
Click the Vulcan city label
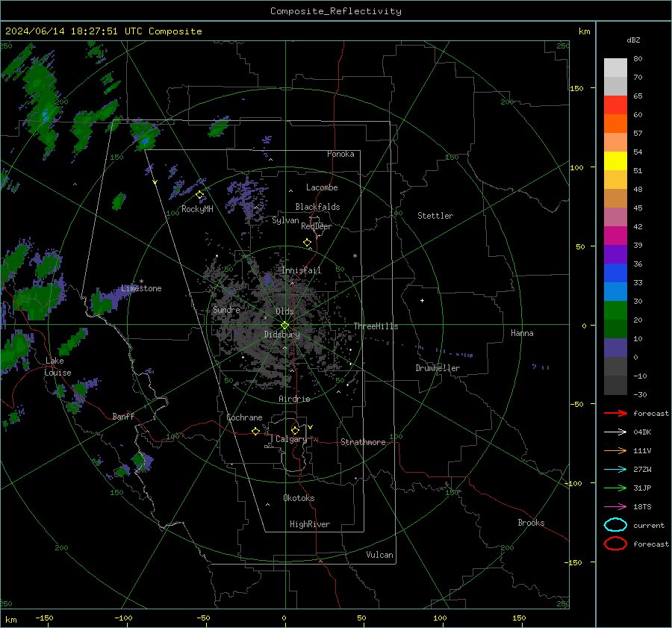tap(379, 555)
